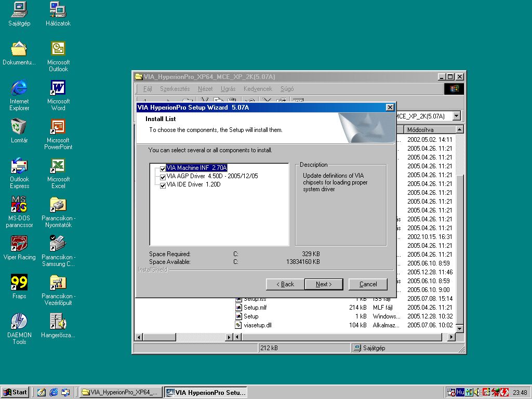
Task: Click first quick launch notepad icon
Action: tap(42, 392)
